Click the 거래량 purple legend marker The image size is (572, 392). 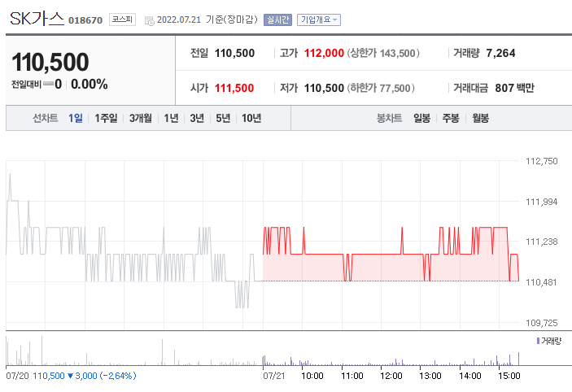click(538, 341)
